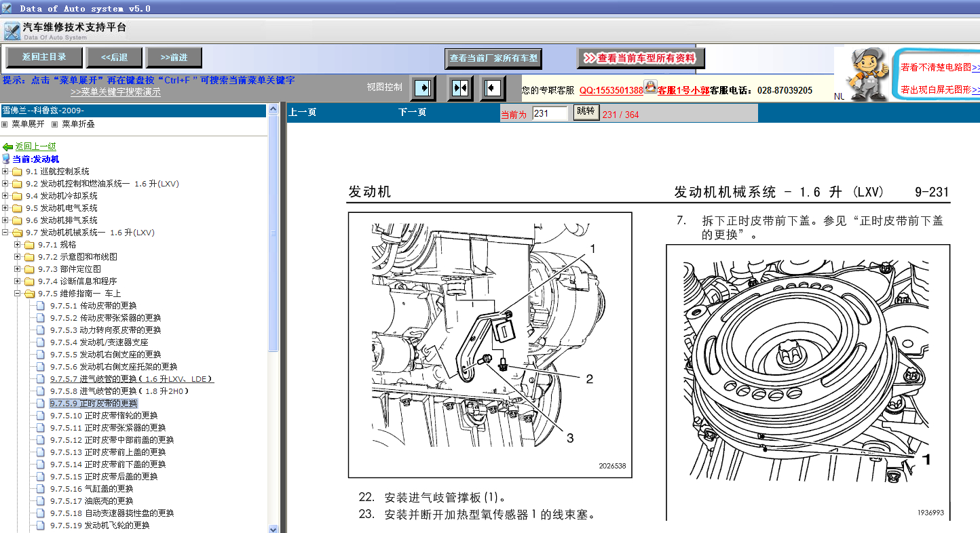Viewport: 980px width, 533px height.
Task: Expand 9.5 发动机电气系统 node
Action: click(5, 208)
